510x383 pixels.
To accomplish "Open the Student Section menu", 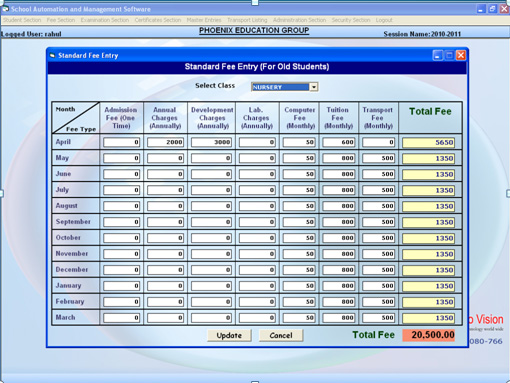I will (22, 20).
